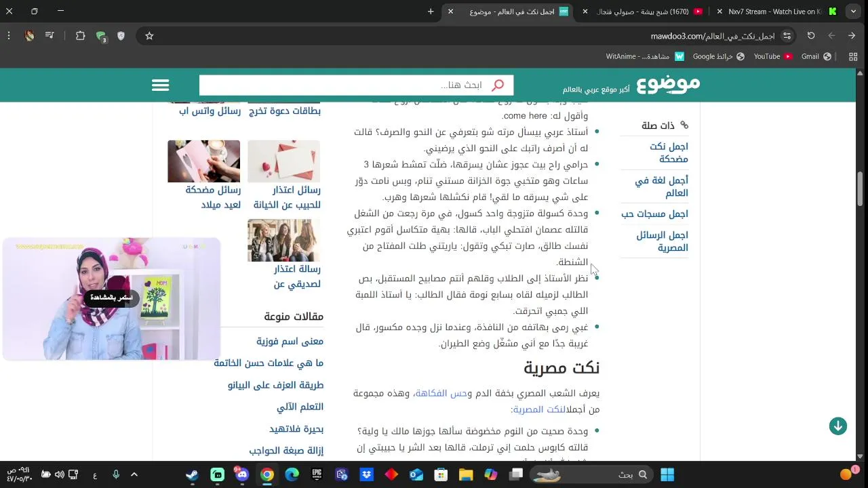Open thumbnail for 'رسائل مضحكة لعيد ميلاد'
The height and width of the screenshot is (488, 868).
203,161
